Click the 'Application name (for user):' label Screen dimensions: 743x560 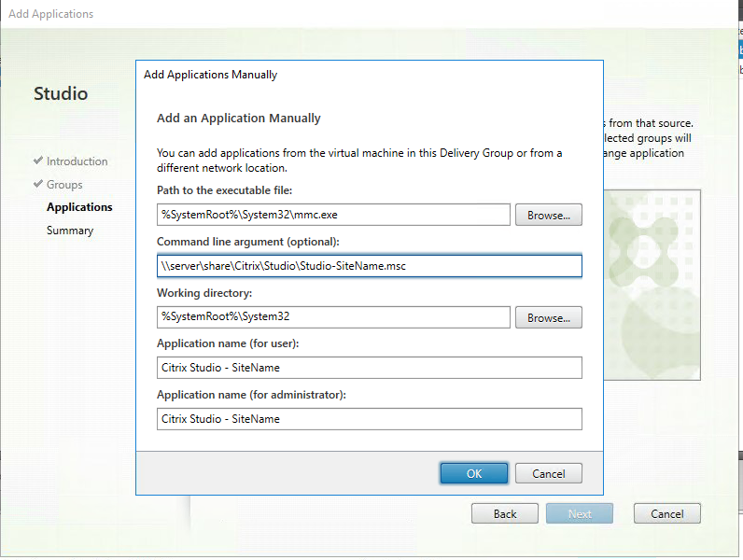pyautogui.click(x=228, y=343)
